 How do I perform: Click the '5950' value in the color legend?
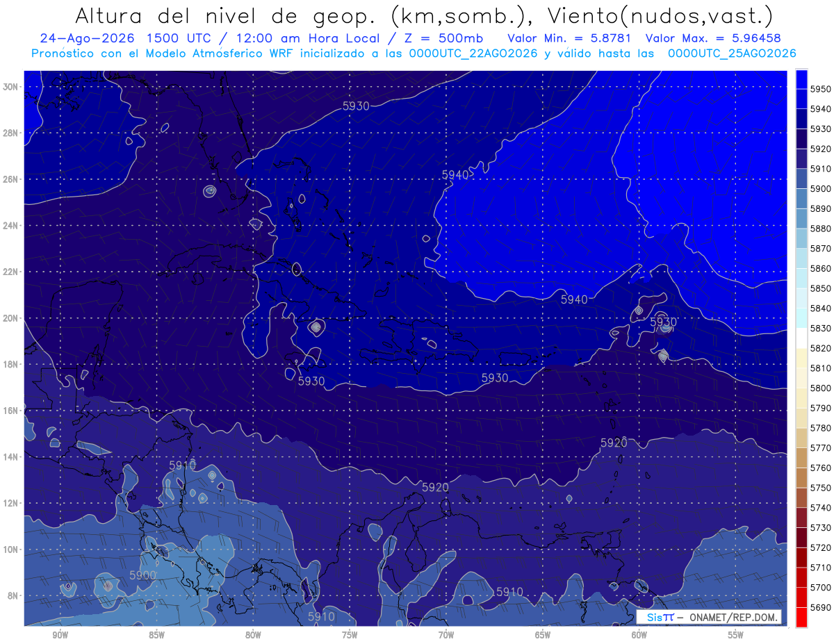pos(821,89)
